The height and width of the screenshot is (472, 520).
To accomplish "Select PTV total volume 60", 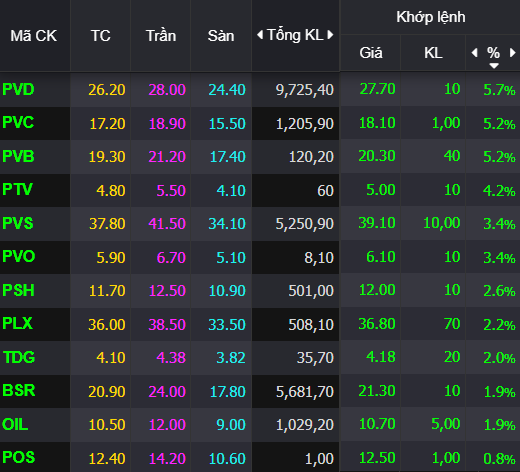I will click(325, 191).
